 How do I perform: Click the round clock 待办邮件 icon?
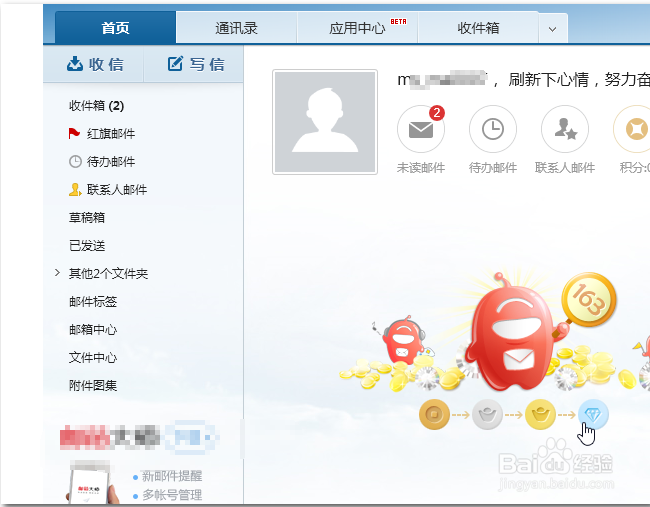tap(493, 129)
